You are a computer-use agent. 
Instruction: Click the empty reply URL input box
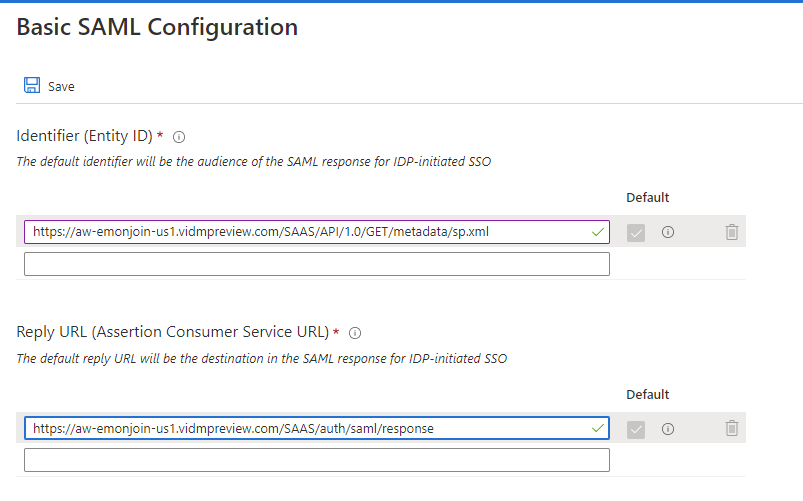(316, 460)
